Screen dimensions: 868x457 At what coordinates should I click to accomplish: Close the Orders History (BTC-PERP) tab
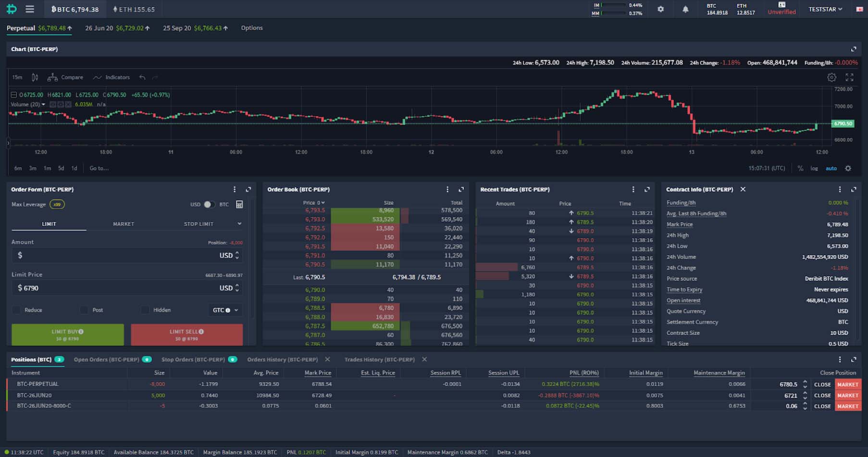click(x=327, y=359)
